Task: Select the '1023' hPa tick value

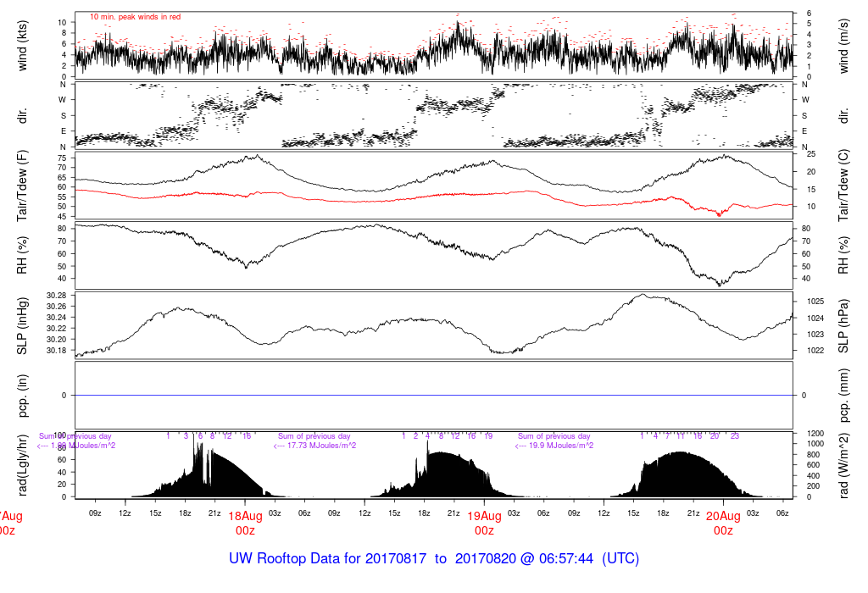Action: coord(815,334)
